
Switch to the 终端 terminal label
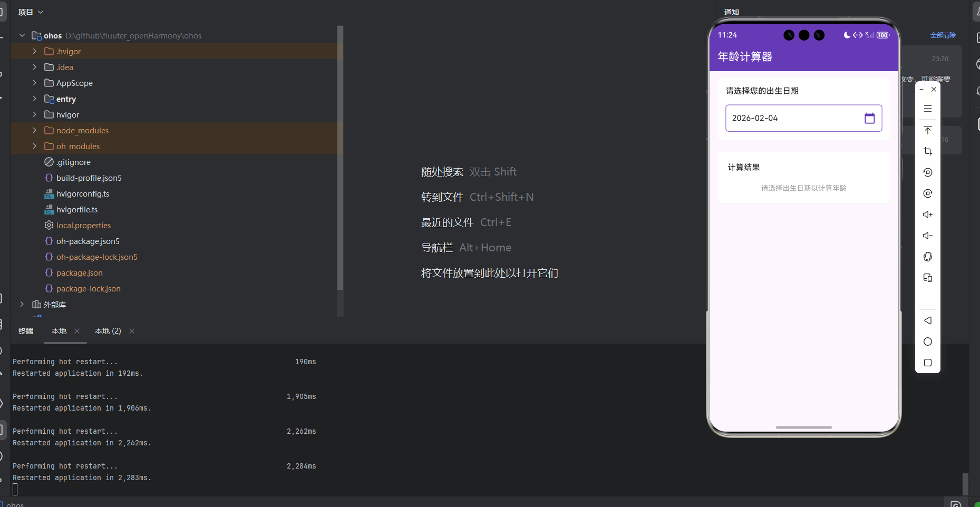coord(26,331)
